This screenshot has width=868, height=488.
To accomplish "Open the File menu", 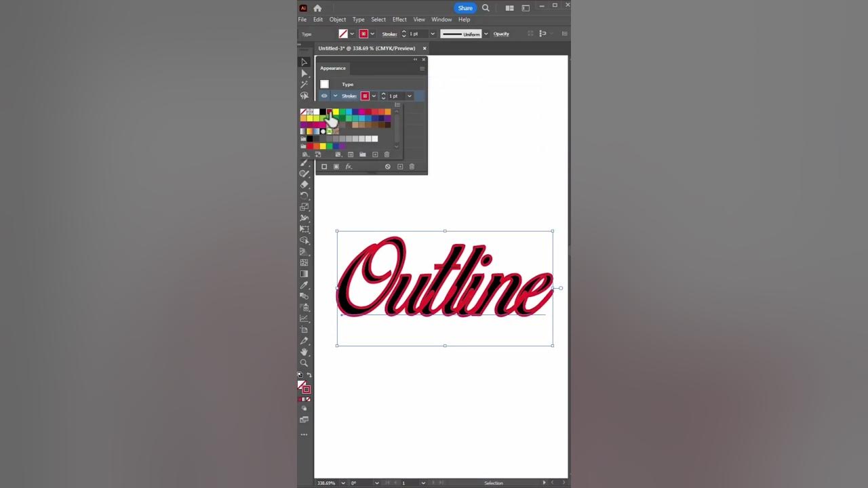I will pyautogui.click(x=302, y=20).
